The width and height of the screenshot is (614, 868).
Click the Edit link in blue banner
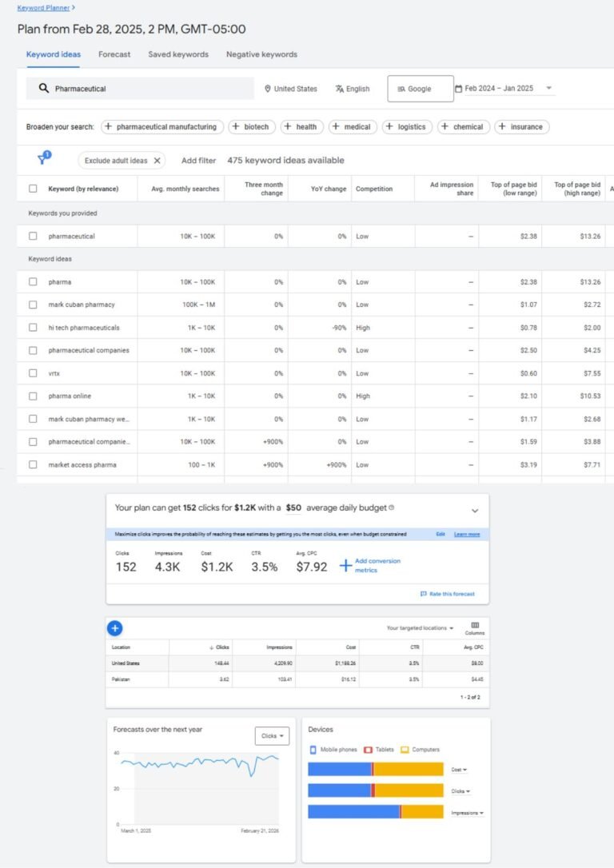click(441, 534)
